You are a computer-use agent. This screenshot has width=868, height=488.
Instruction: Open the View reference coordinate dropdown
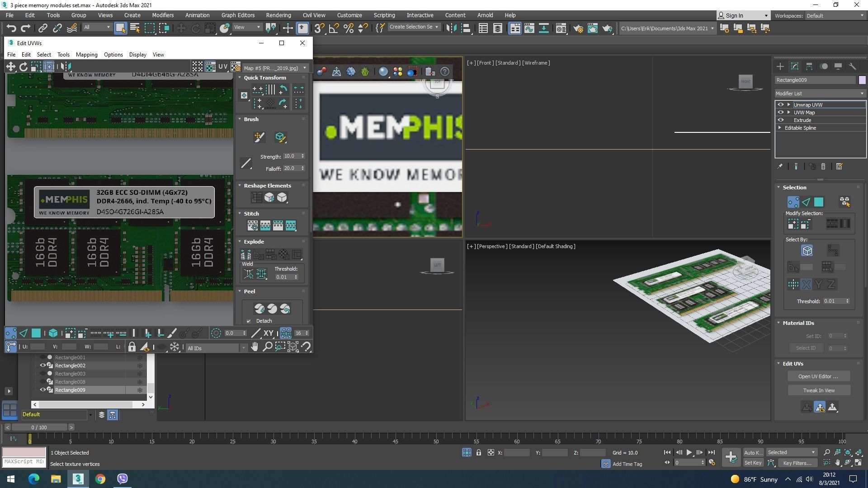click(247, 27)
